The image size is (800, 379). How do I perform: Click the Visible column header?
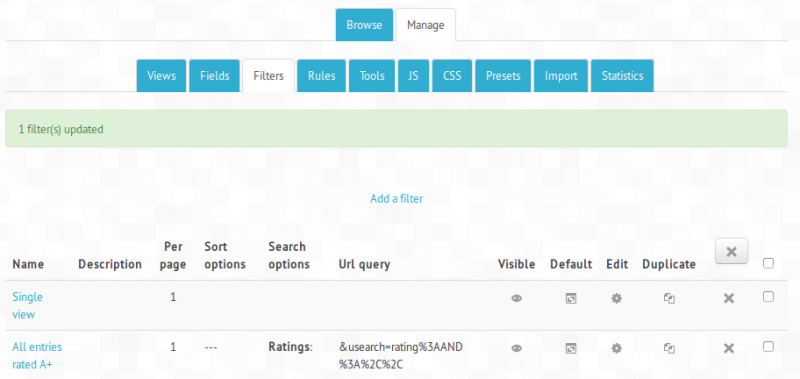coord(516,264)
